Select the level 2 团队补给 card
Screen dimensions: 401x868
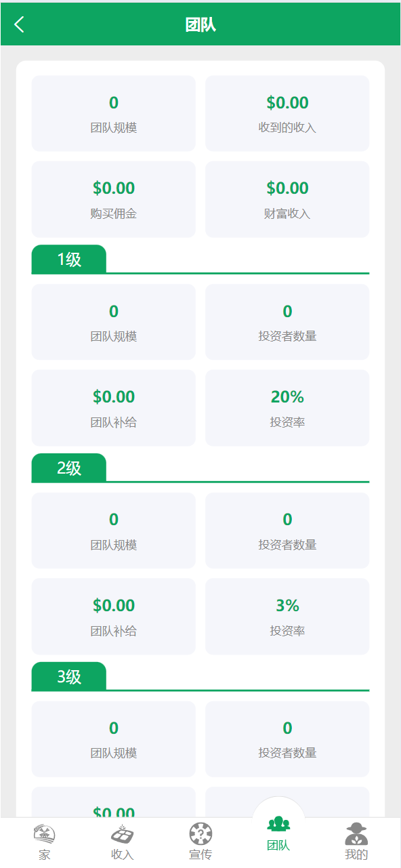pyautogui.click(x=114, y=617)
